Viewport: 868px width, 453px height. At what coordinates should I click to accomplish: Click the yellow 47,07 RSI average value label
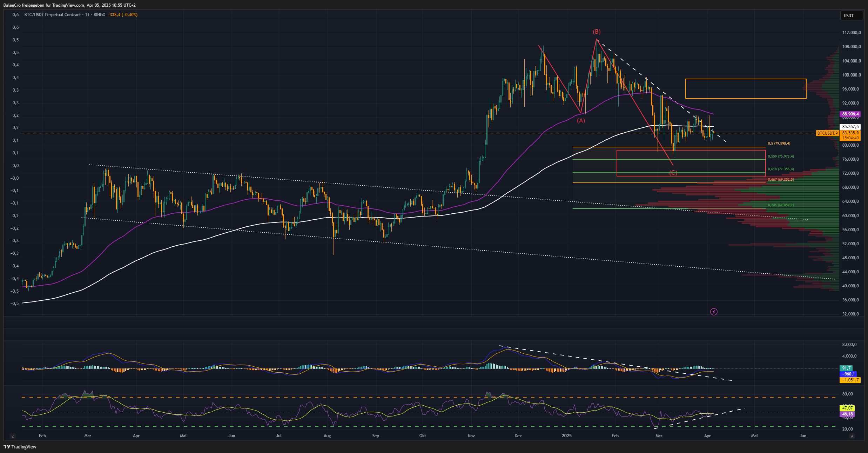pos(847,408)
